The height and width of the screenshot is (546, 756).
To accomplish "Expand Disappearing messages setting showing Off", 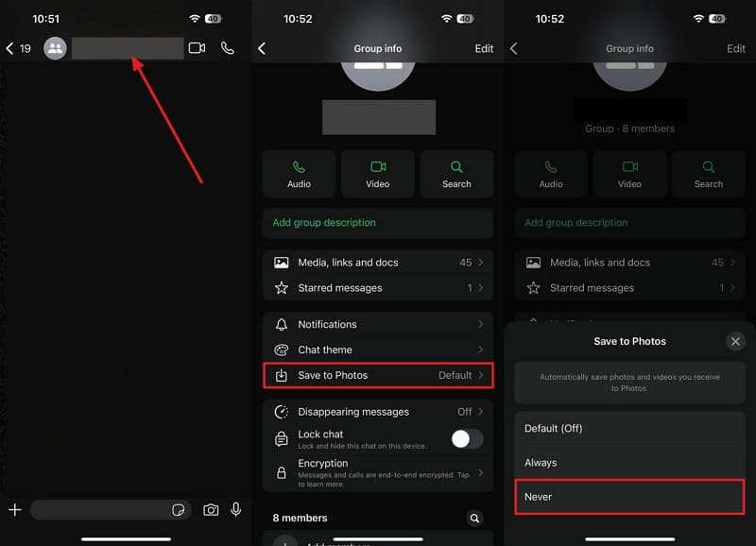I will tap(378, 412).
